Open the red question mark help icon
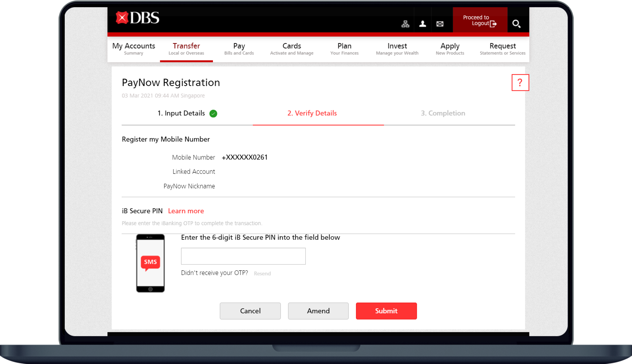The height and width of the screenshot is (364, 632). coord(520,83)
